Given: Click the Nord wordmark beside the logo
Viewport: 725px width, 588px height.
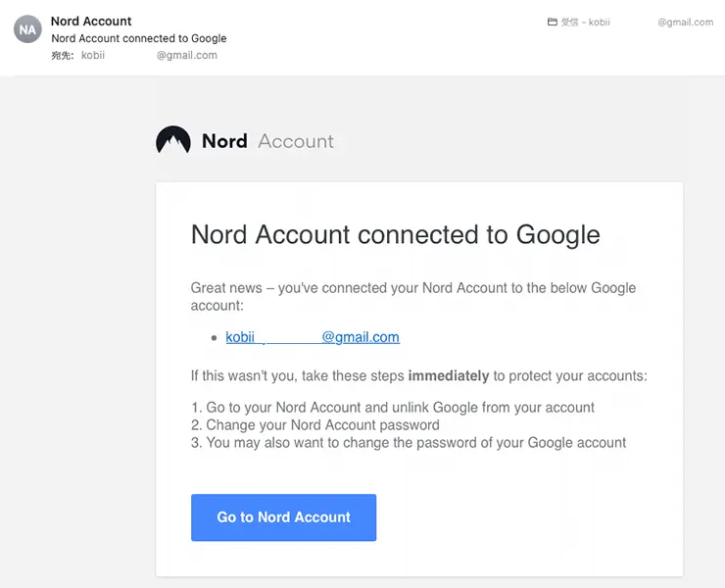Looking at the screenshot, I should (224, 141).
